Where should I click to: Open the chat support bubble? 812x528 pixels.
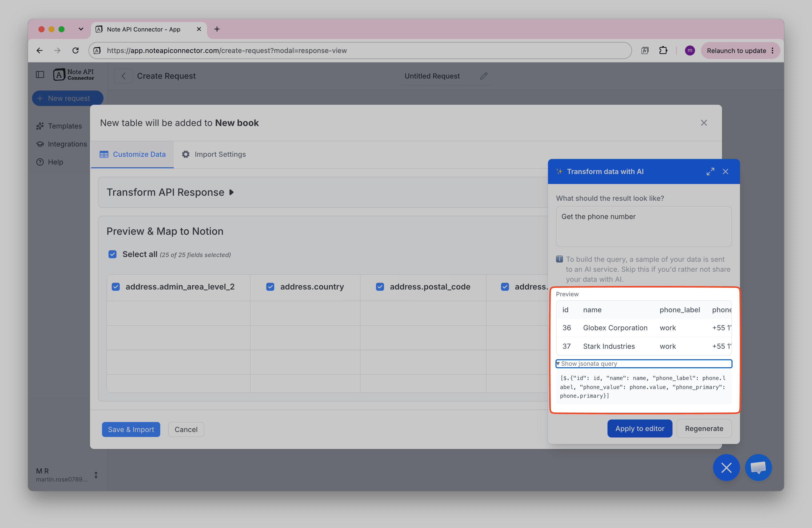point(758,468)
